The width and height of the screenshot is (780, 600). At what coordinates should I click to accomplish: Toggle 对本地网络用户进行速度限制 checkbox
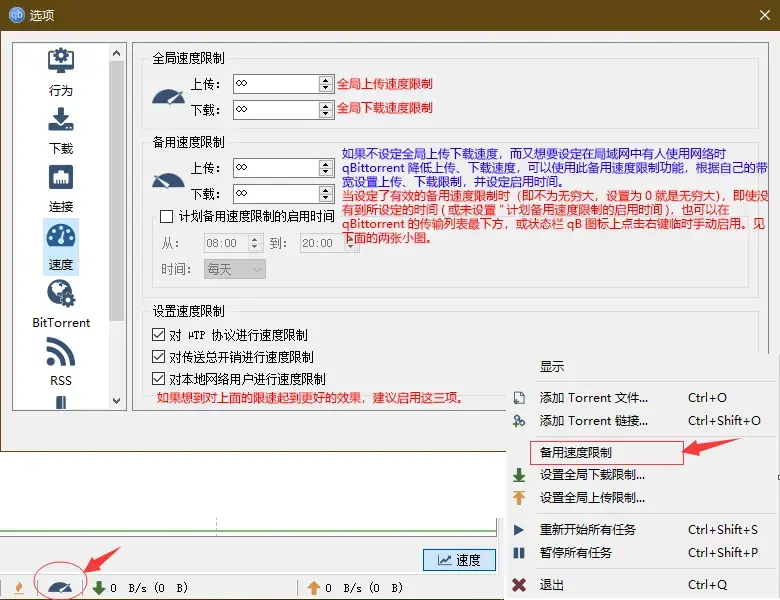coord(158,379)
